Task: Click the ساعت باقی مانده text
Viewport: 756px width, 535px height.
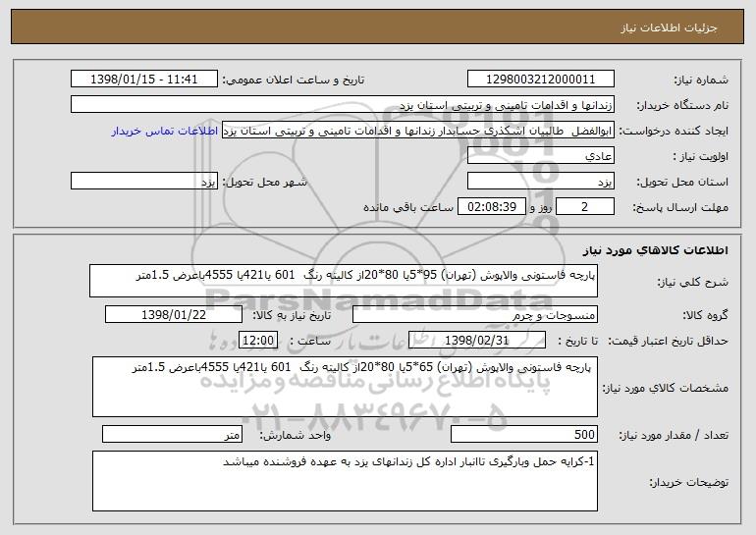Action: [407, 208]
